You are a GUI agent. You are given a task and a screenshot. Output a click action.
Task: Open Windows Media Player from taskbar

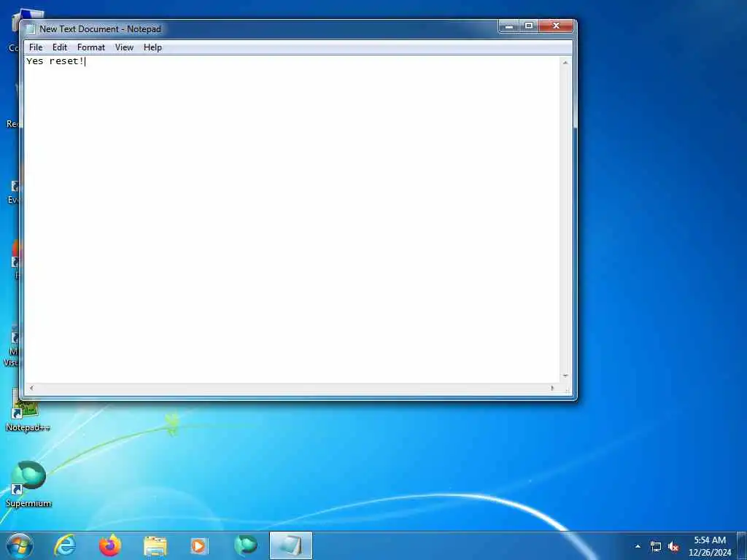(x=199, y=545)
